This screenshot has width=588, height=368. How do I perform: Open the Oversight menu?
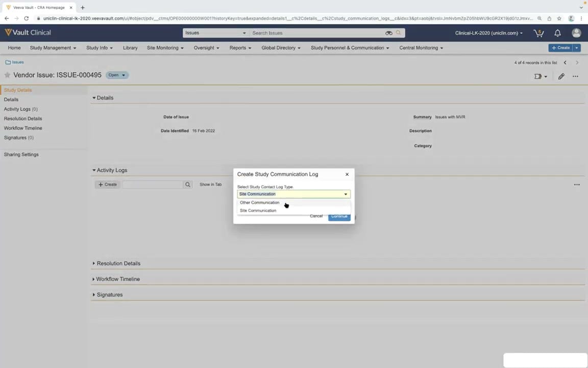pyautogui.click(x=206, y=48)
